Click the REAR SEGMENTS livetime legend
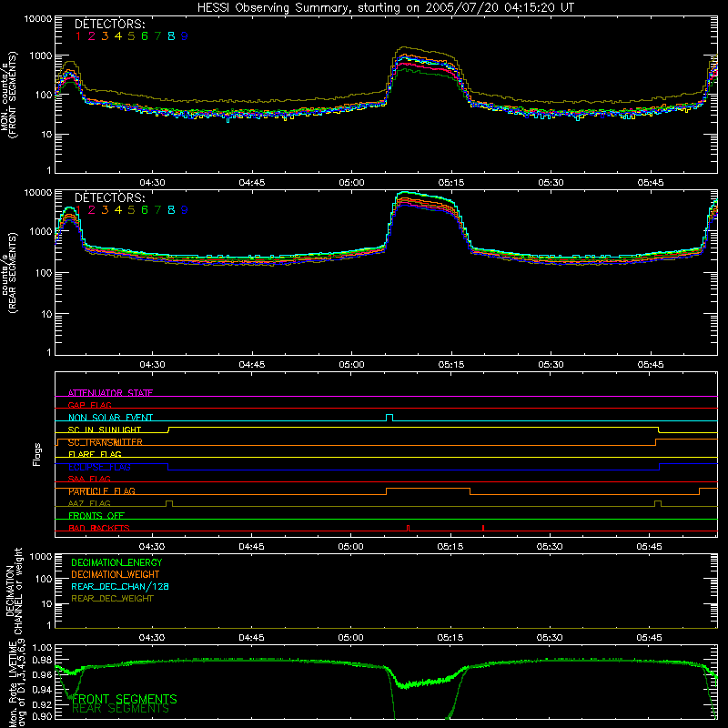The width and height of the screenshot is (728, 728). (x=120, y=709)
